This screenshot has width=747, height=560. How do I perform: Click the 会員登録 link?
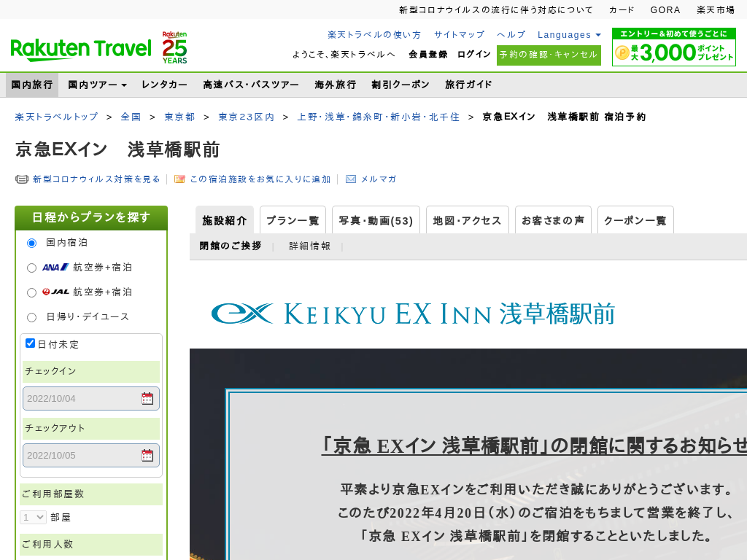(428, 54)
